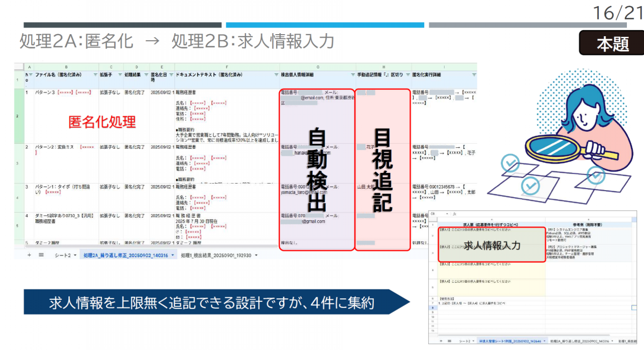Select row 8 header in right spreadsheet

click(433, 307)
